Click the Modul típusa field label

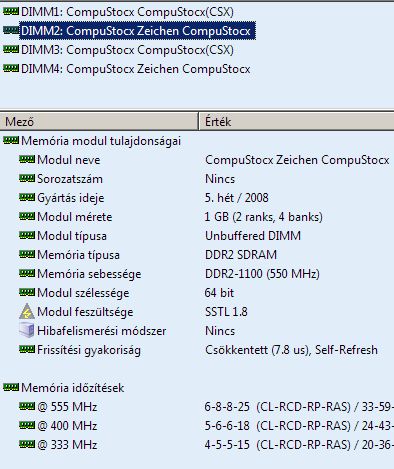pyautogui.click(x=72, y=236)
